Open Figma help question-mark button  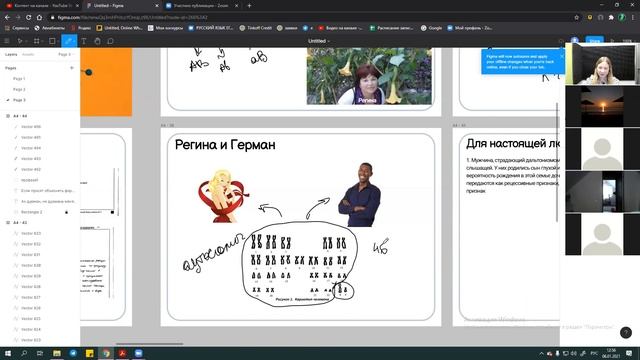(x=626, y=333)
